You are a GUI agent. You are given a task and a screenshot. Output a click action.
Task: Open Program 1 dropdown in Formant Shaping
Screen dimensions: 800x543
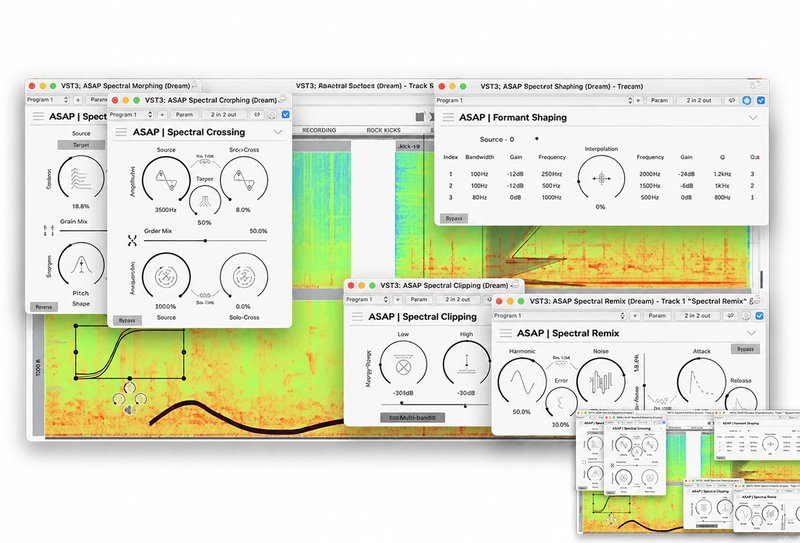[x=534, y=101]
